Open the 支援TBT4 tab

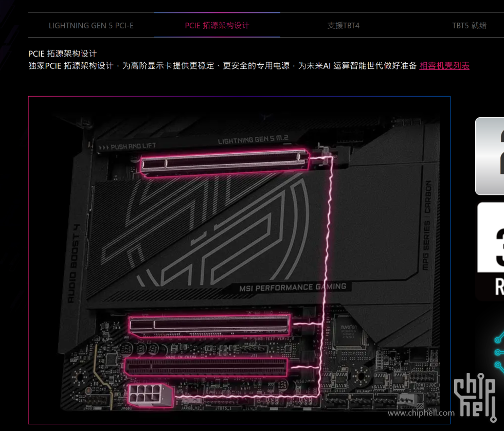coord(344,25)
